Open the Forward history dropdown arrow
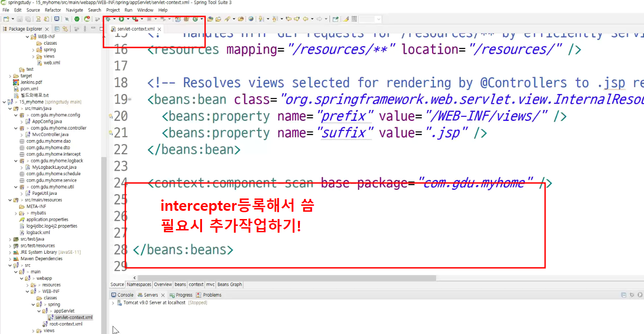Image resolution: width=644 pixels, height=334 pixels. [x=326, y=19]
